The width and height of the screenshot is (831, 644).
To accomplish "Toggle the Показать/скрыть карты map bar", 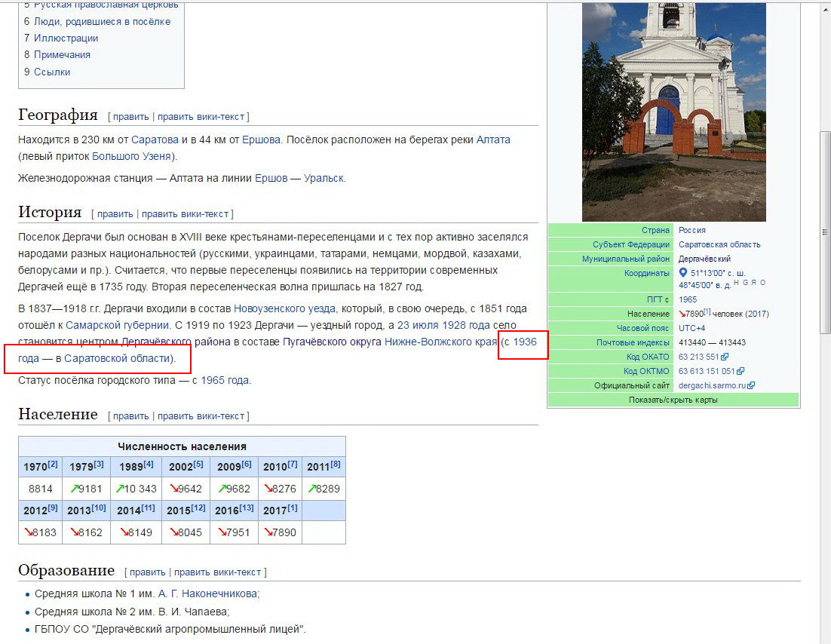I will (673, 400).
